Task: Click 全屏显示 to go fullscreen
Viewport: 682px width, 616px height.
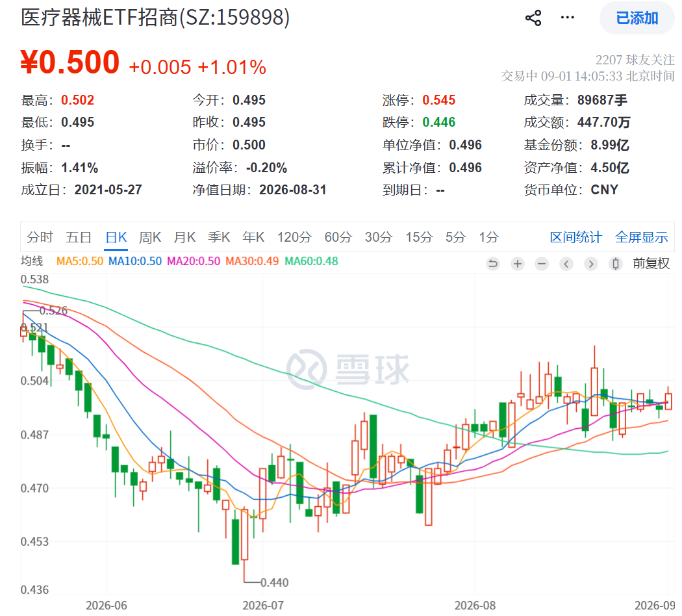Action: coord(642,237)
